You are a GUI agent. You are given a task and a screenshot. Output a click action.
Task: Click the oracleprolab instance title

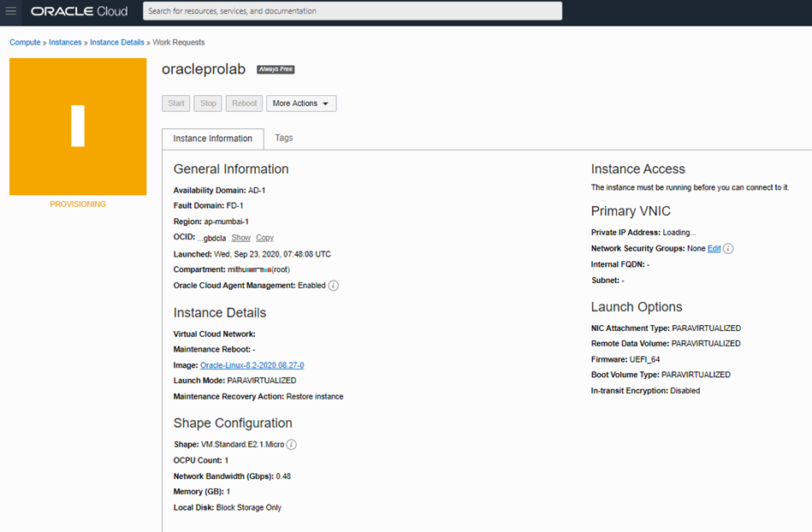click(204, 69)
